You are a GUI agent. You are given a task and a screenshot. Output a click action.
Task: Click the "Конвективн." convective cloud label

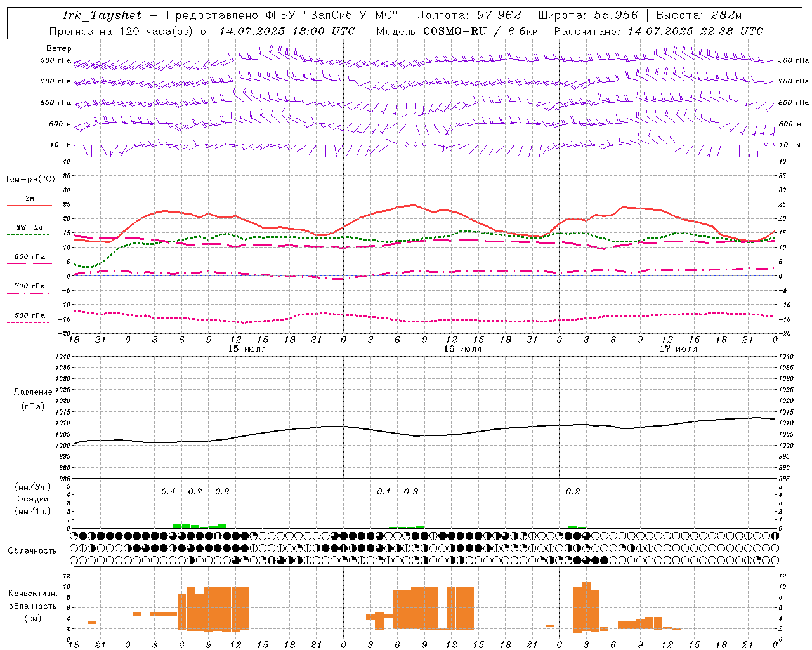32,594
